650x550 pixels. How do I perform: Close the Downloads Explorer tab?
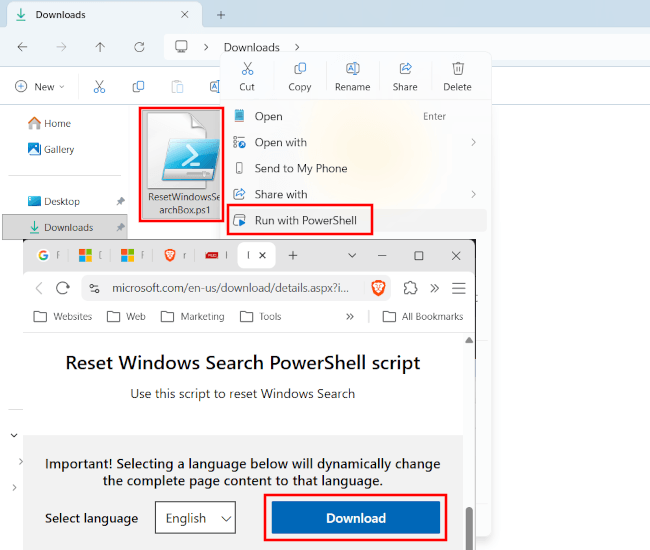point(185,15)
